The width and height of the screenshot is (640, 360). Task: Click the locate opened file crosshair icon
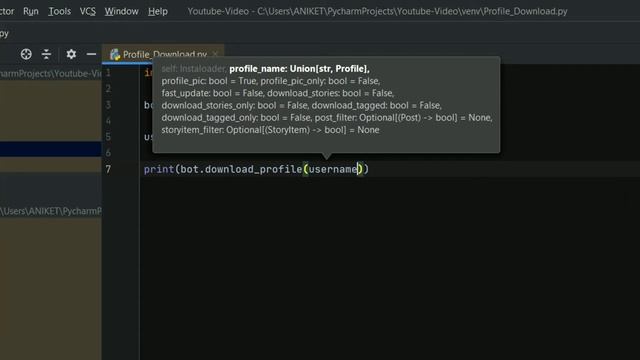pos(26,54)
